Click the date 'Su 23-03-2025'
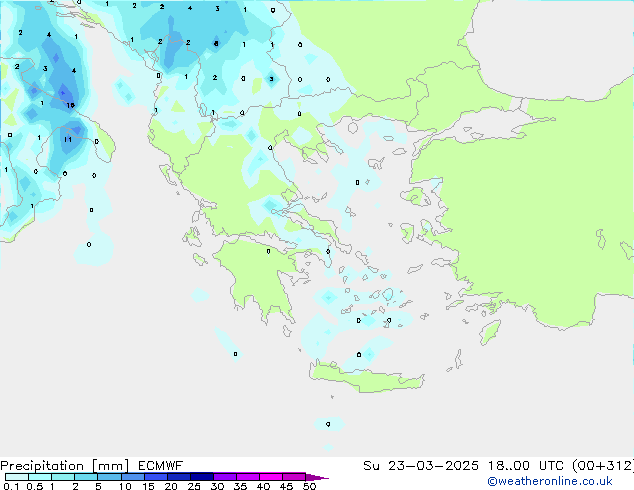The height and width of the screenshot is (490, 634). [x=421, y=466]
